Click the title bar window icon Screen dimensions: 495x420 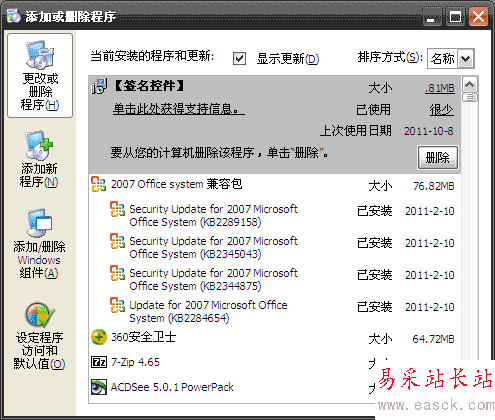point(14,16)
